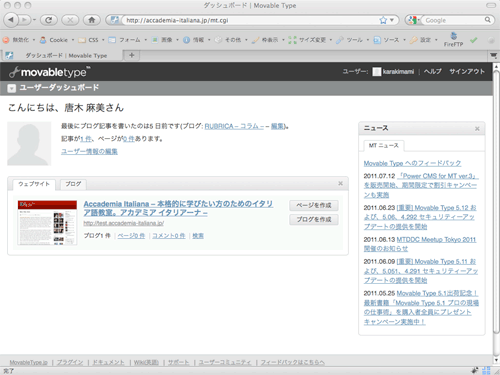Screen dimensions: 500x375
Task: Open the MovableType.jp footer link
Action: tap(29, 362)
